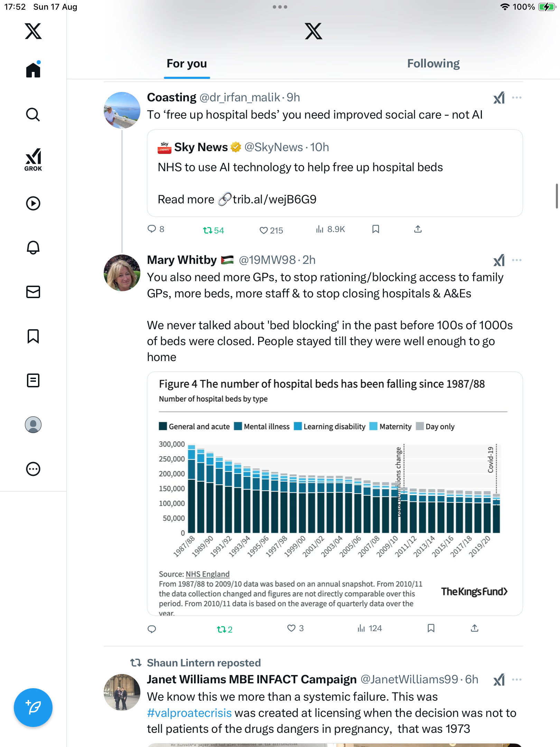Like Coasting's post about hospital beds

tap(264, 230)
